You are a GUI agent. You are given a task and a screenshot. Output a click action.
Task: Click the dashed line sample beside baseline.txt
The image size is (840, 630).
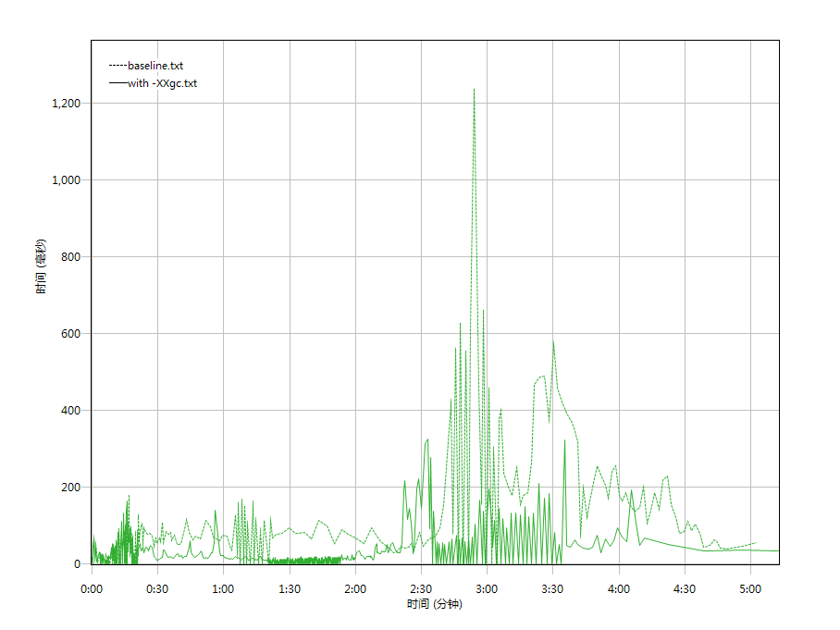point(117,66)
